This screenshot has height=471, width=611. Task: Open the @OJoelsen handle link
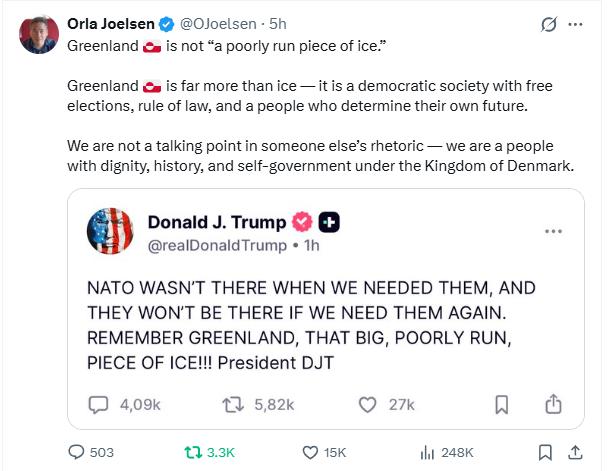click(x=215, y=23)
